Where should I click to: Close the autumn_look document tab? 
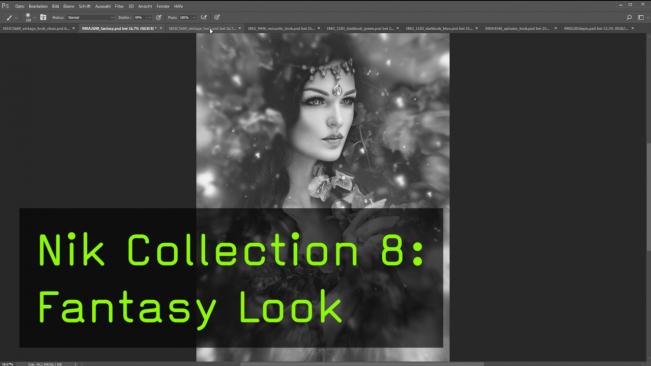pos(556,28)
